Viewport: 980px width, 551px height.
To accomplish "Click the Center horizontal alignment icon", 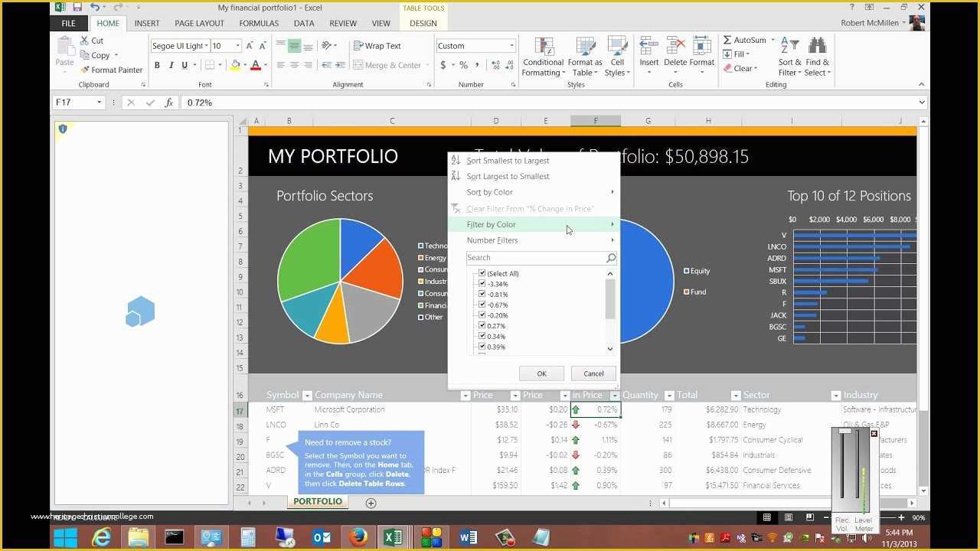I will click(294, 66).
